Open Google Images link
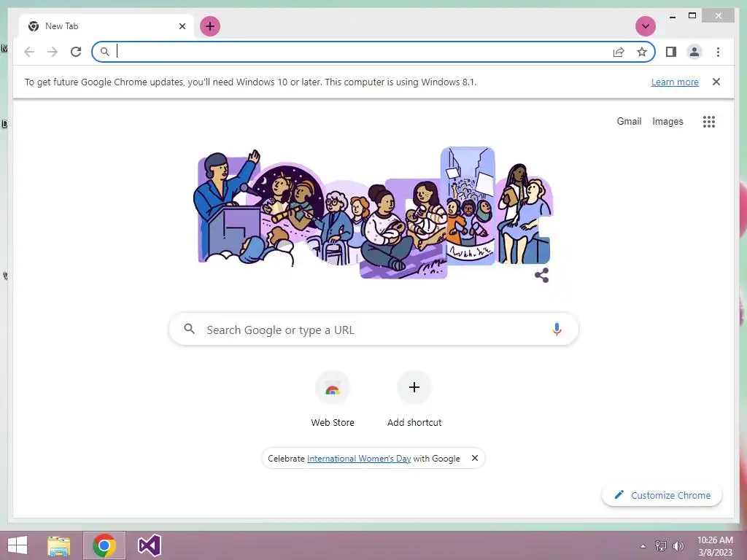This screenshot has height=560, width=747. pyautogui.click(x=667, y=122)
